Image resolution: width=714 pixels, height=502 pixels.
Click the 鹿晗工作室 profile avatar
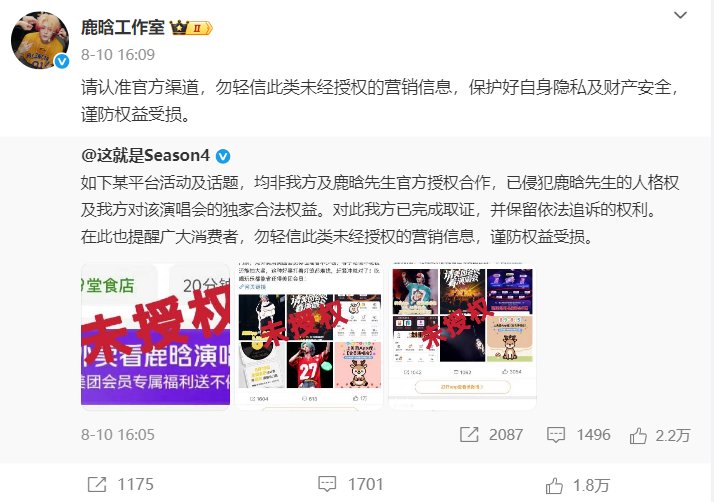(x=40, y=40)
